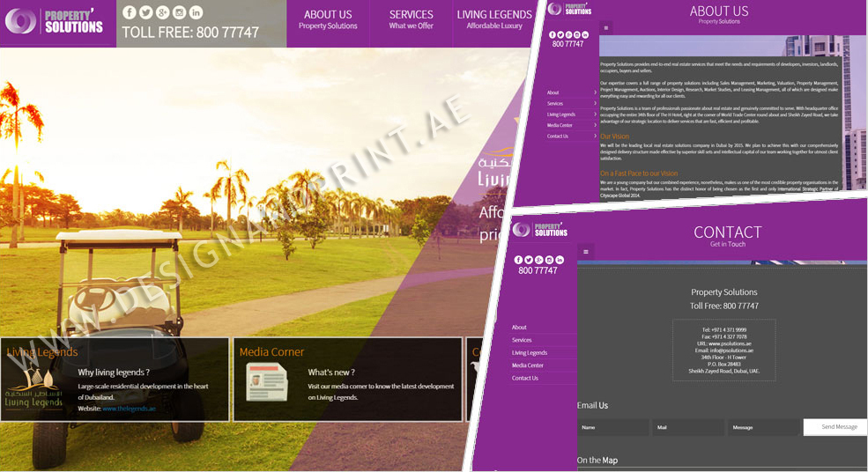Viewport: 868px width, 472px height.
Task: Click the Property Solutions logo at top left
Action: (55, 21)
